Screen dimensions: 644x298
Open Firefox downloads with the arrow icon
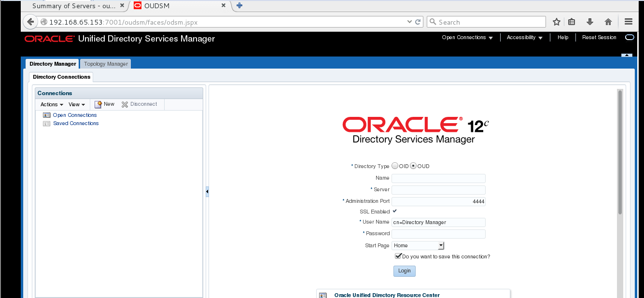pos(589,22)
